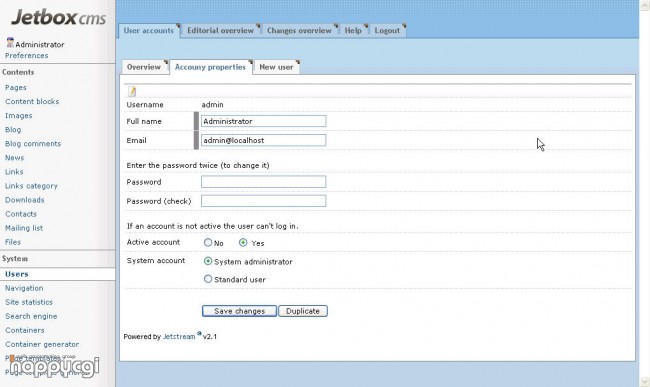The width and height of the screenshot is (650, 387).
Task: Open Content blocks in sidebar
Action: point(32,102)
